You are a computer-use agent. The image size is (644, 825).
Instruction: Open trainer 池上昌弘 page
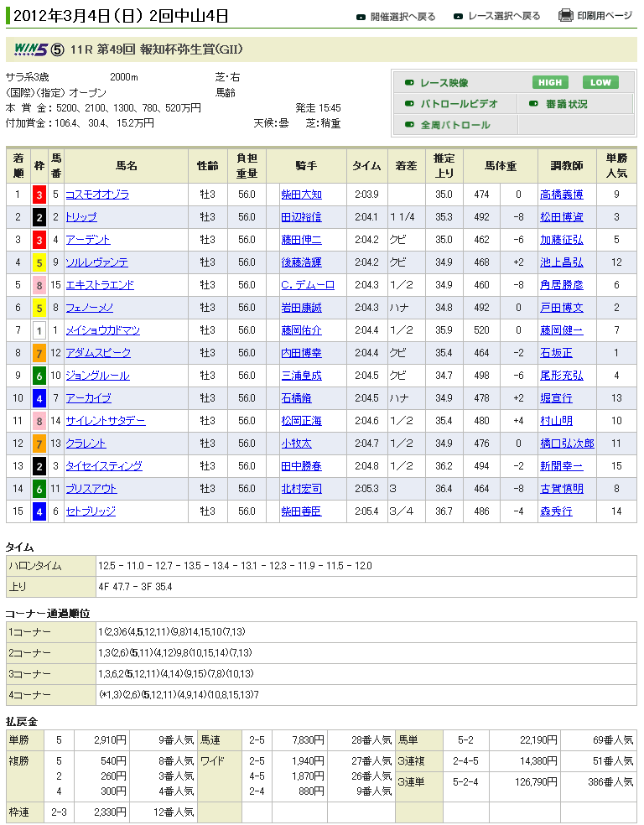tap(562, 262)
